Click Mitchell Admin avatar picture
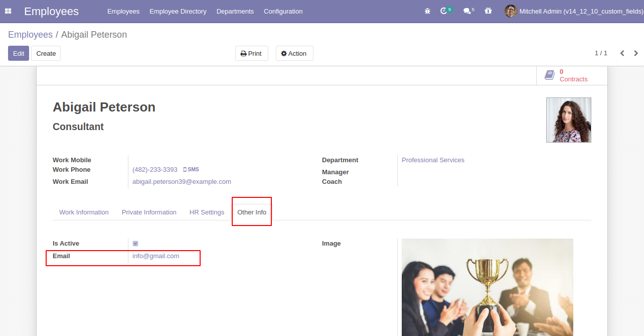The image size is (644, 336). (511, 11)
